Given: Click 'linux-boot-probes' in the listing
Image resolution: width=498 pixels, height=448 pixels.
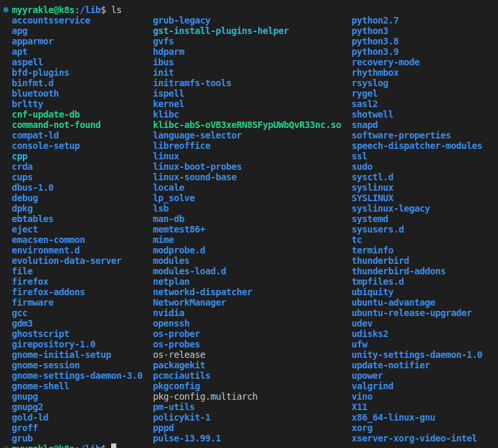Looking at the screenshot, I should point(197,167).
